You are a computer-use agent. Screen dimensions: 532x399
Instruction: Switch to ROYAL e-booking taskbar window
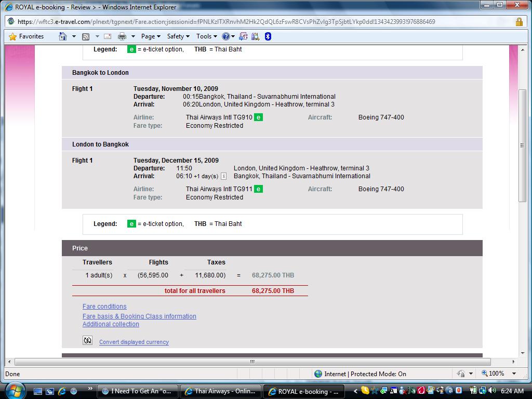tap(303, 391)
